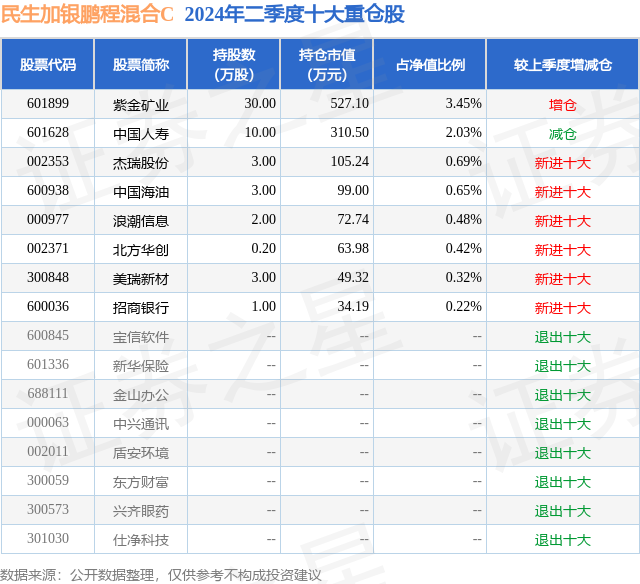
Task: Select stock code 600036
Action: (48, 306)
